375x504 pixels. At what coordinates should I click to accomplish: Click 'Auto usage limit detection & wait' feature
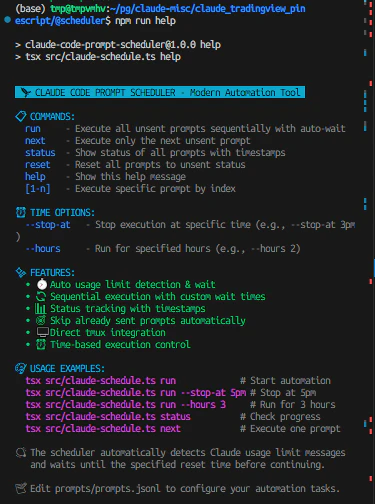(x=133, y=284)
